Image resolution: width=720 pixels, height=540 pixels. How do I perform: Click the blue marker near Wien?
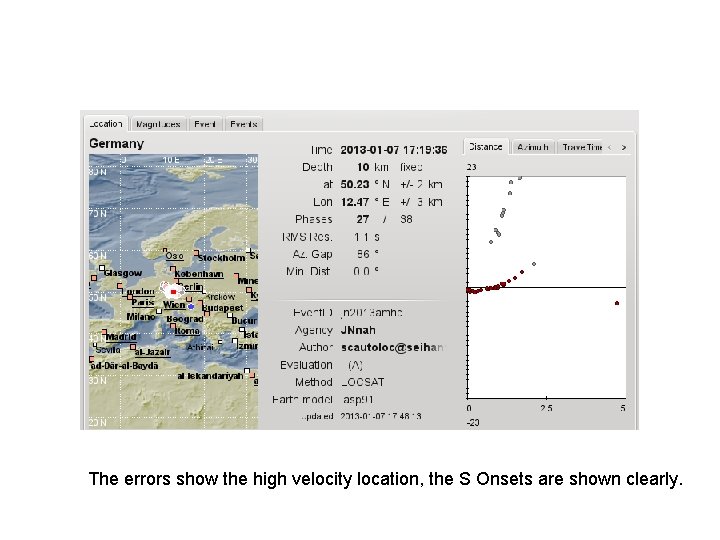[x=191, y=306]
